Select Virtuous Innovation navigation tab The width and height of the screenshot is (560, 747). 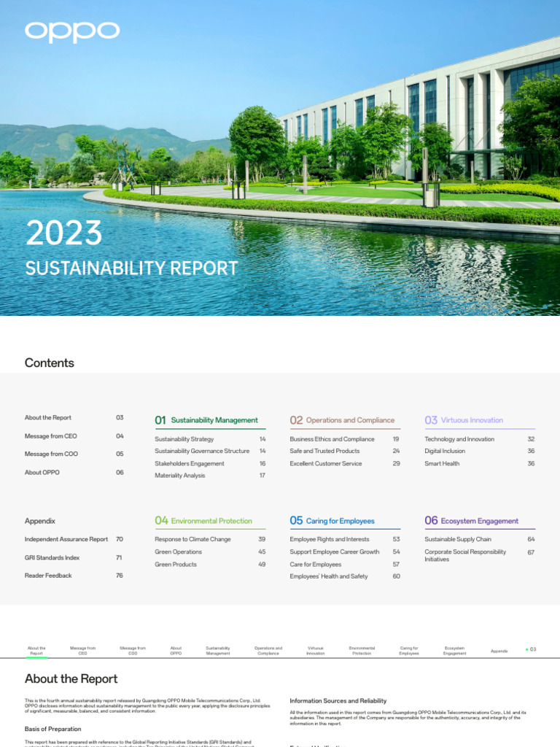click(315, 651)
